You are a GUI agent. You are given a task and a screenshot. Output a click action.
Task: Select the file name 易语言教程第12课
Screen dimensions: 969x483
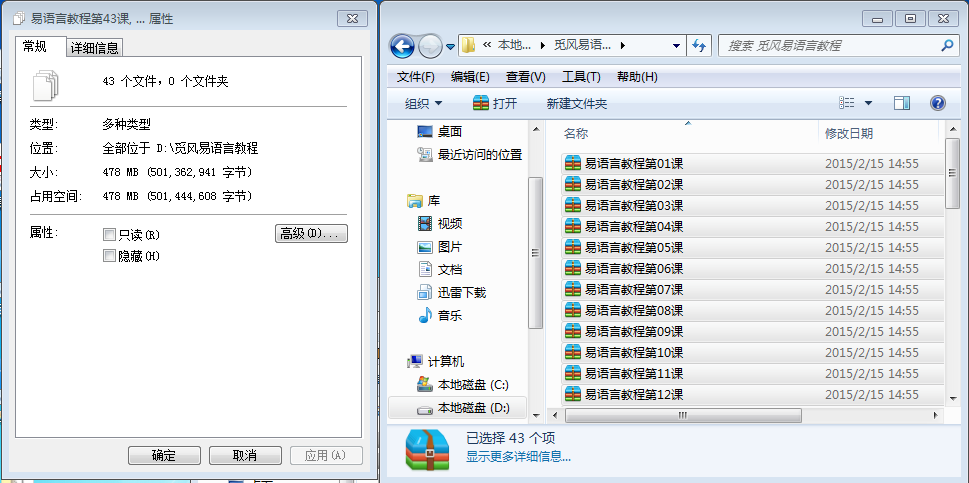click(x=634, y=395)
